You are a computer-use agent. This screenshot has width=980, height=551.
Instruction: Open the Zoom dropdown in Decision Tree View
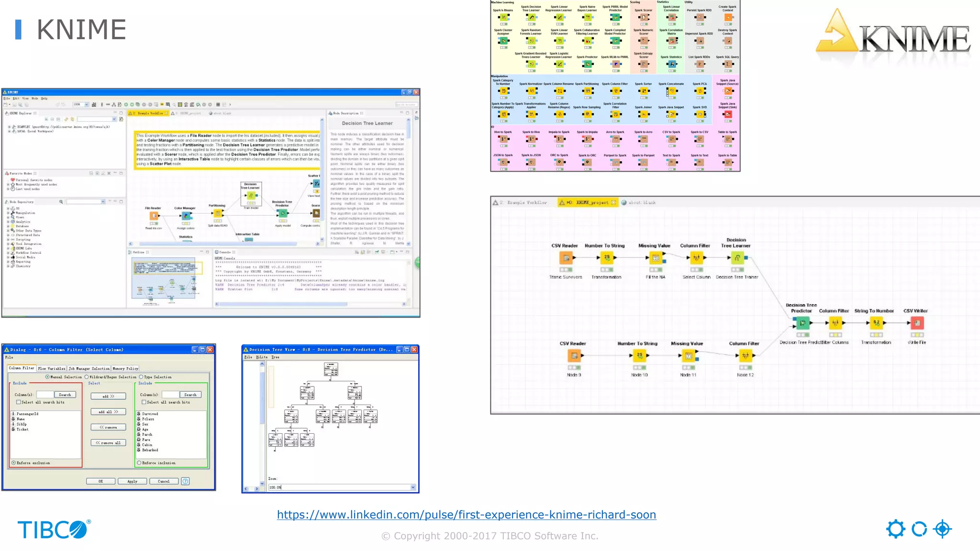(413, 487)
